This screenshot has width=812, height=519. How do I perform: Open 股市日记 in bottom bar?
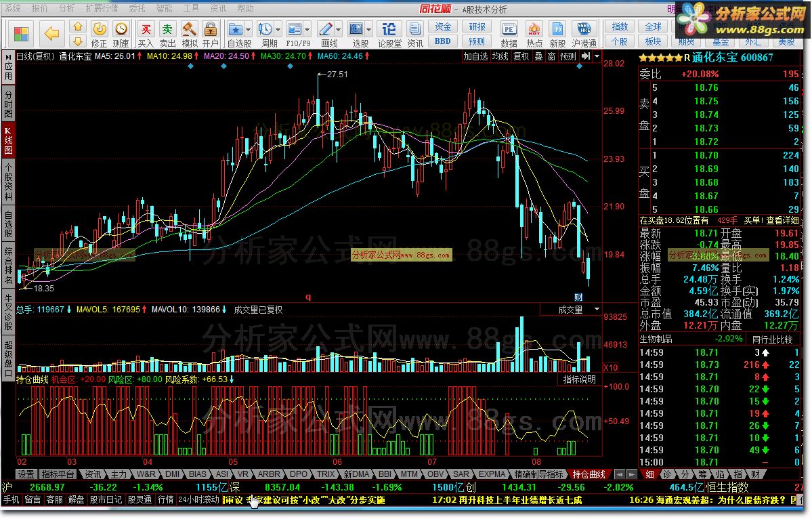[106, 500]
